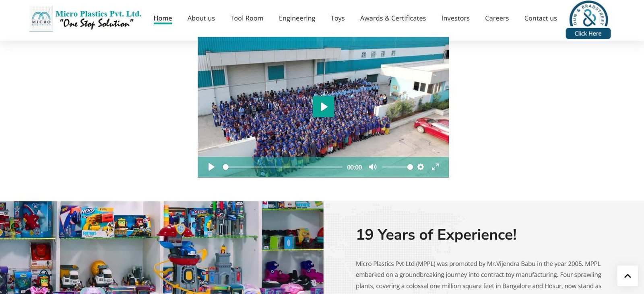Viewport: 644px width, 294px height.
Task: Go to the About us page
Action: pos(201,18)
